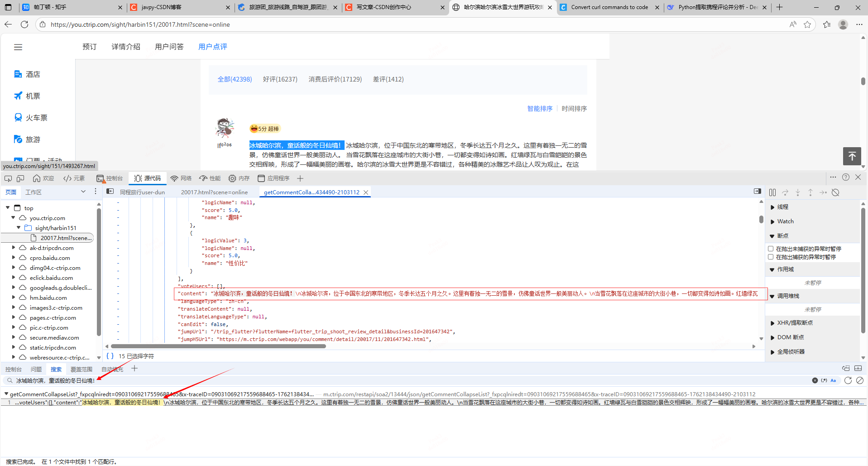The width and height of the screenshot is (868, 466).
Task: Toggle the device emulation icon in DevTools
Action: (20, 178)
